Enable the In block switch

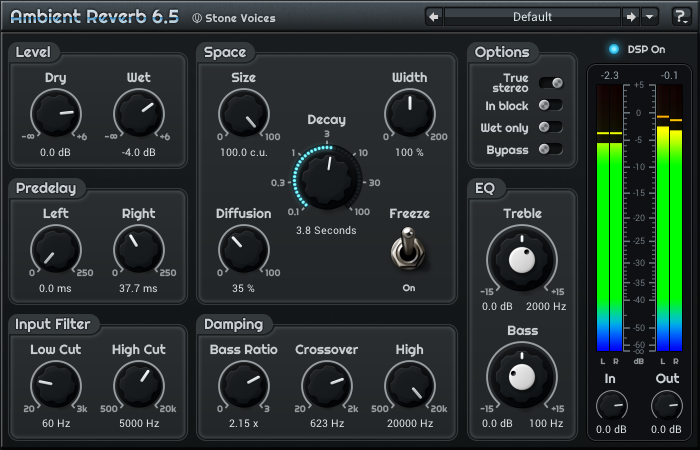click(x=551, y=105)
